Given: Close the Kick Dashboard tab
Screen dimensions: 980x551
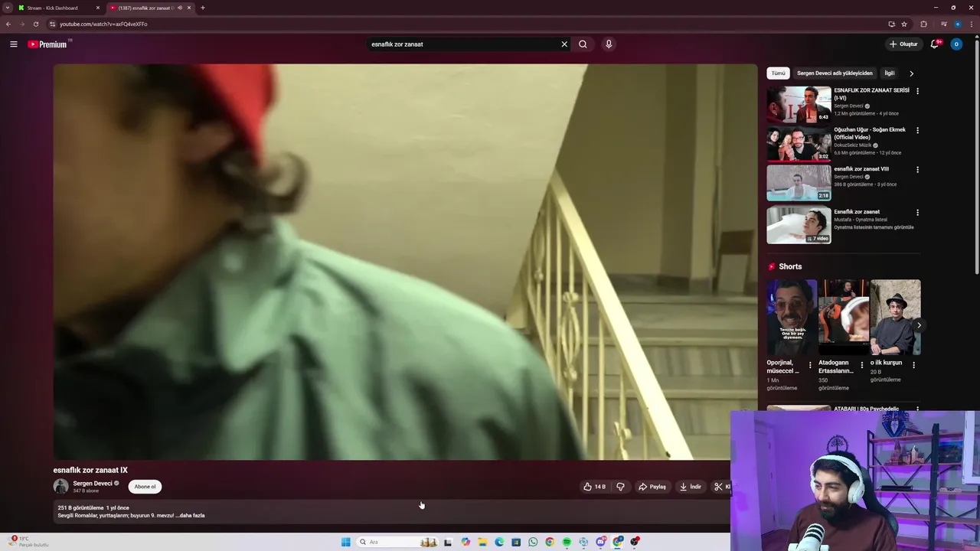Looking at the screenshot, I should coord(98,8).
